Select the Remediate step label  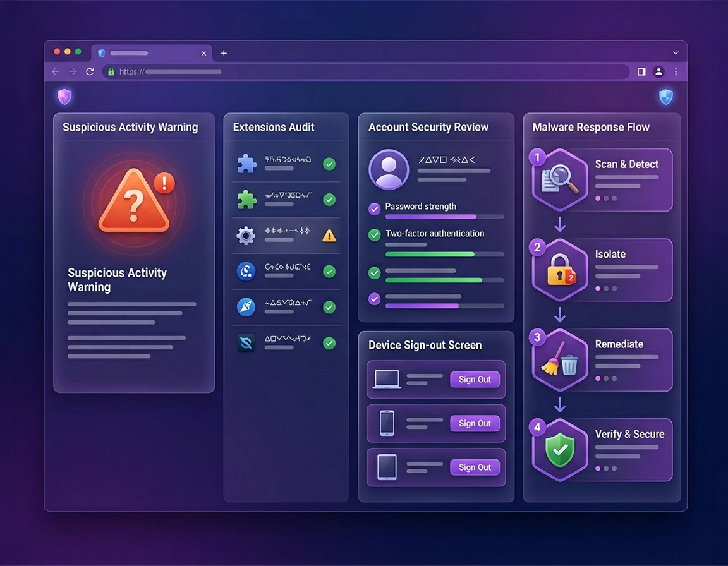[619, 344]
